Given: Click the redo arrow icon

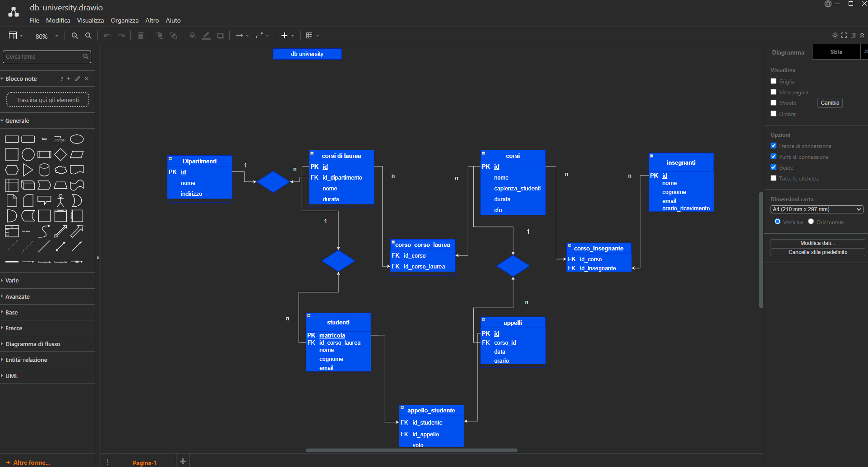Looking at the screenshot, I should coord(121,36).
